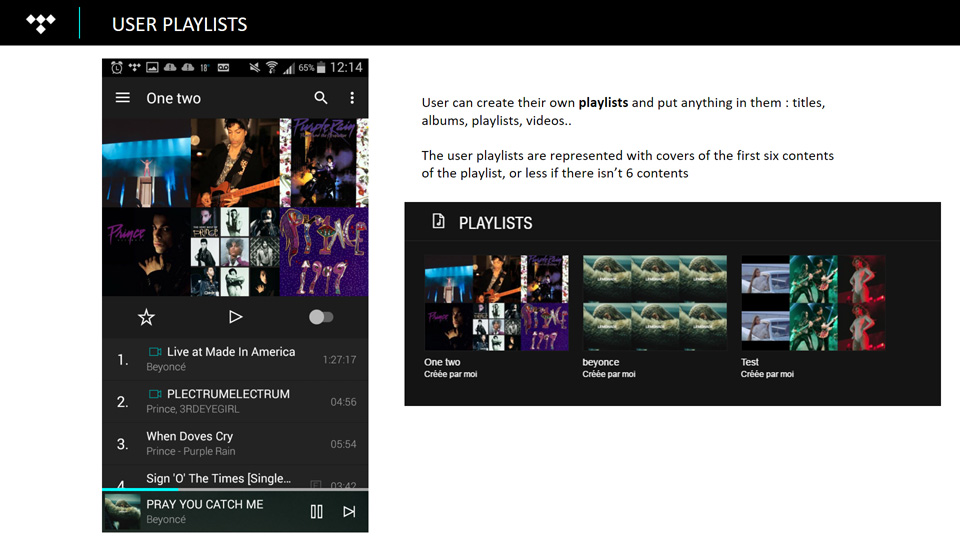
Task: Click the One two screen title
Action: [173, 98]
